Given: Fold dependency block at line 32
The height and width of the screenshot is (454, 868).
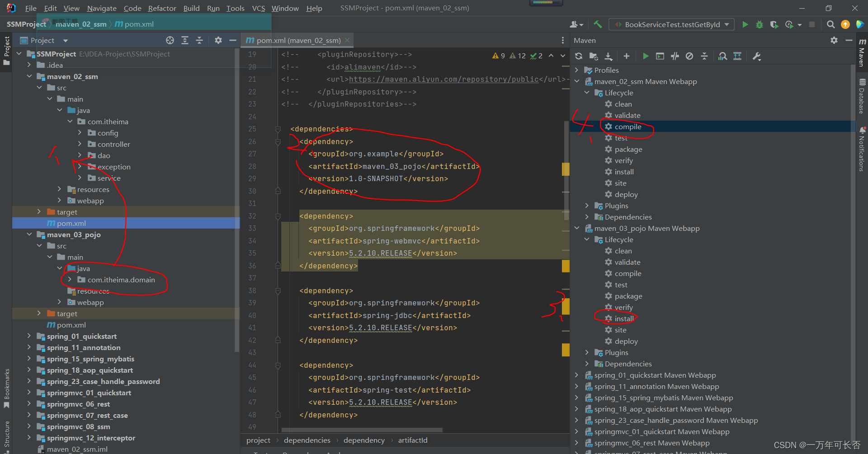Looking at the screenshot, I should click(x=278, y=216).
